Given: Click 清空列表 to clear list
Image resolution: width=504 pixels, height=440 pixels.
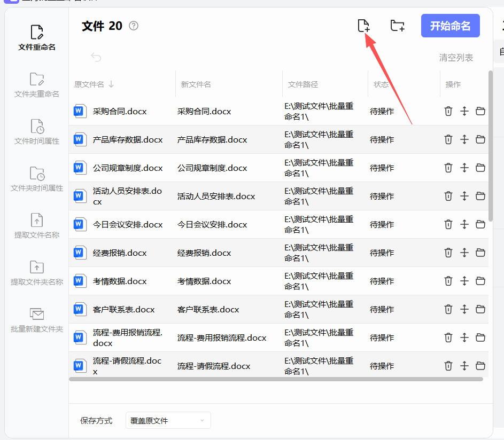Looking at the screenshot, I should 455,58.
